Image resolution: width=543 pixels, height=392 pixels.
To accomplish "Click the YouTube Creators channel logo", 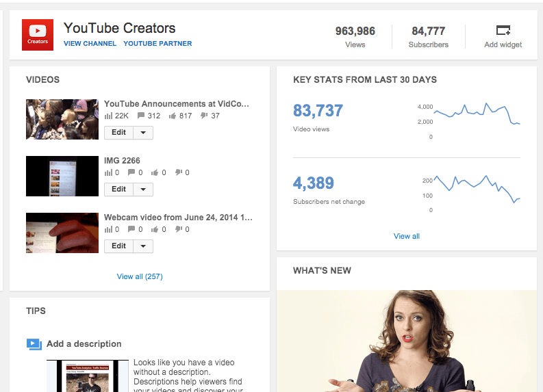I will click(38, 35).
